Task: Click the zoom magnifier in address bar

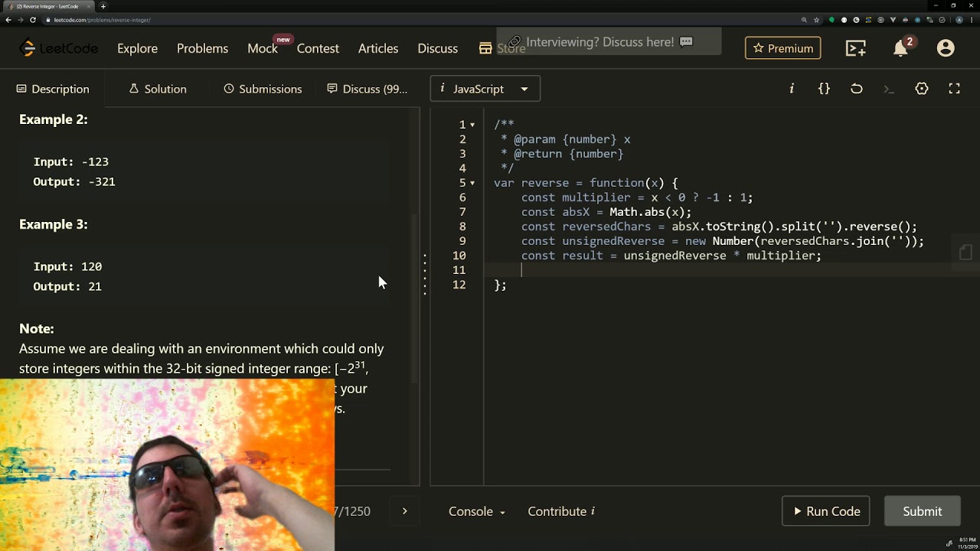Action: [x=804, y=20]
